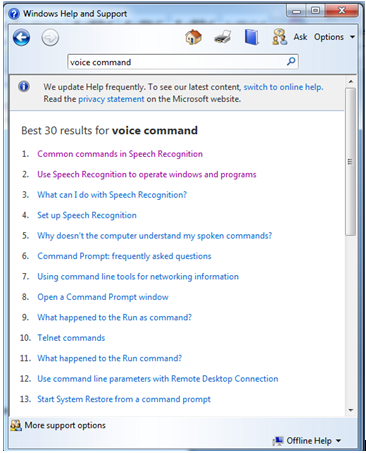This screenshot has width=366, height=453.
Task: Click the More support options people icon
Action: [16, 425]
